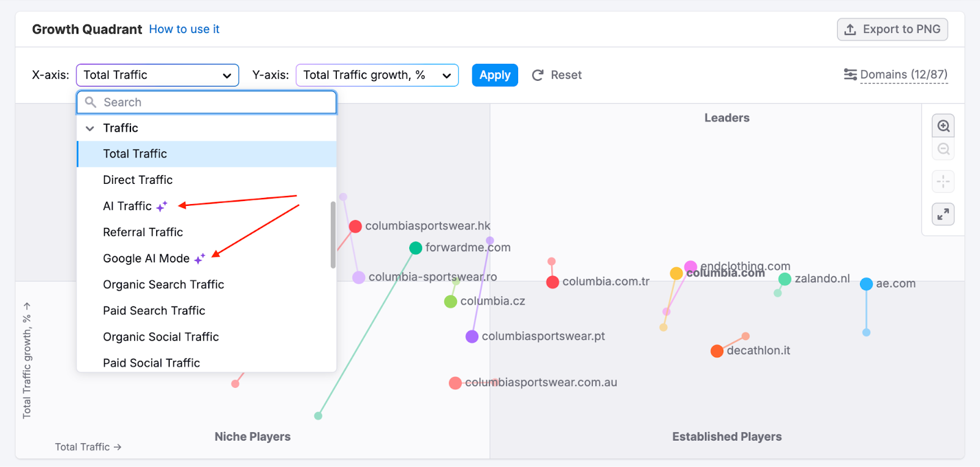
Task: Open the How to use it link
Action: (x=184, y=29)
